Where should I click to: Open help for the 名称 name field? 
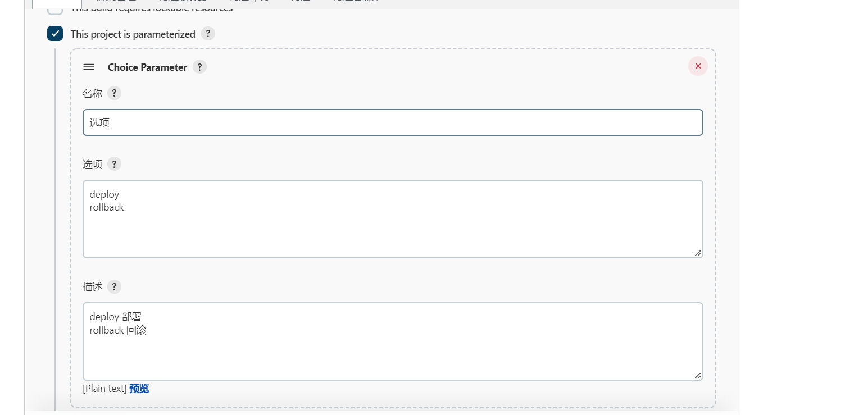click(114, 93)
